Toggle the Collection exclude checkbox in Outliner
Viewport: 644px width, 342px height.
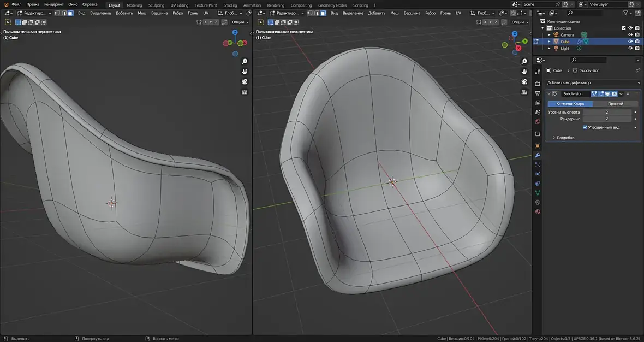[x=624, y=28]
